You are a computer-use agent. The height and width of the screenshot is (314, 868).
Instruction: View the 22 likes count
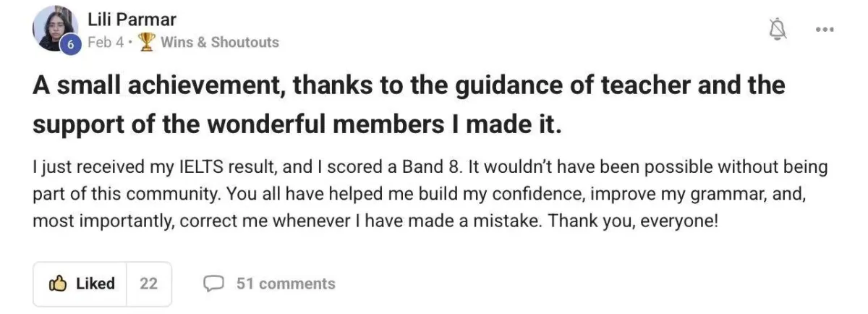click(148, 284)
